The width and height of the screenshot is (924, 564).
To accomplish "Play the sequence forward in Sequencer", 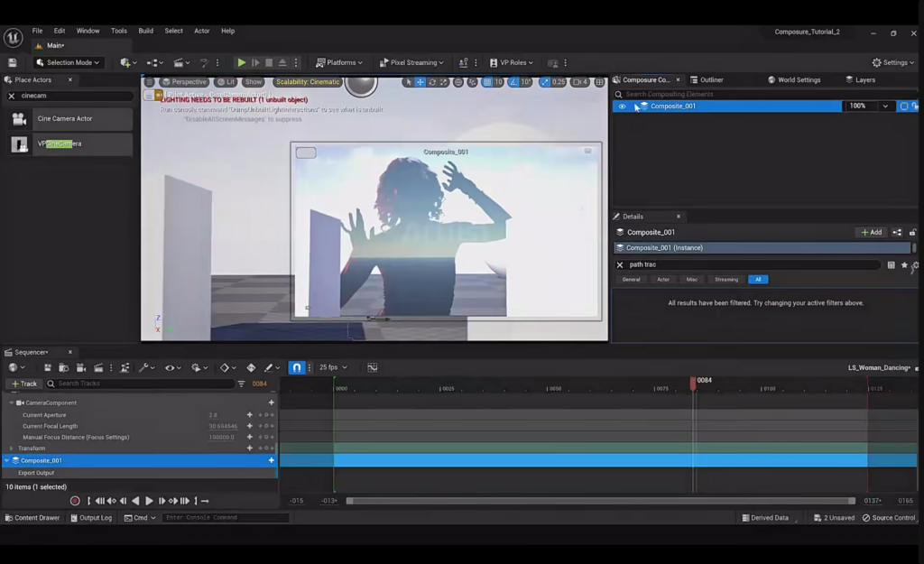I will (x=149, y=501).
